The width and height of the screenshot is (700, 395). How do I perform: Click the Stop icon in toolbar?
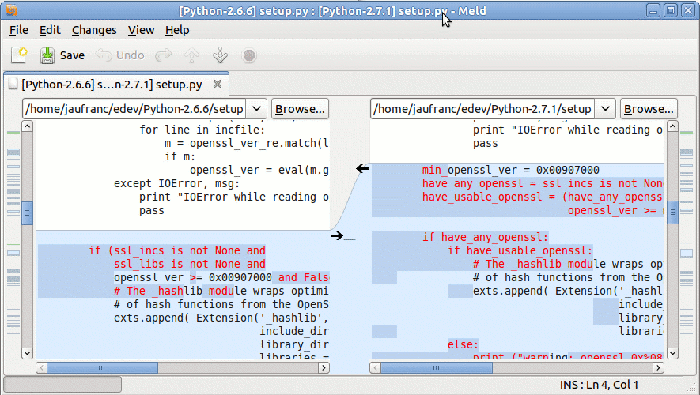tap(249, 55)
